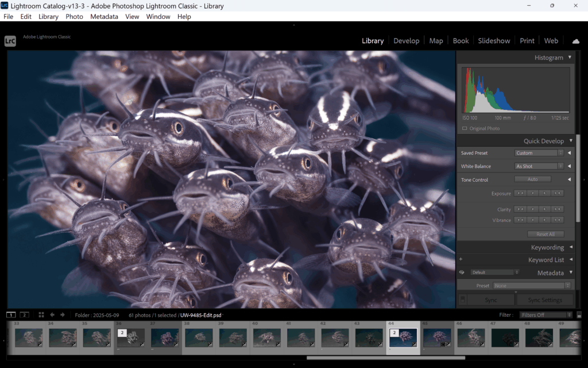The height and width of the screenshot is (368, 588).
Task: Click the filmstrip horizontal scrollbar
Action: pos(386,358)
